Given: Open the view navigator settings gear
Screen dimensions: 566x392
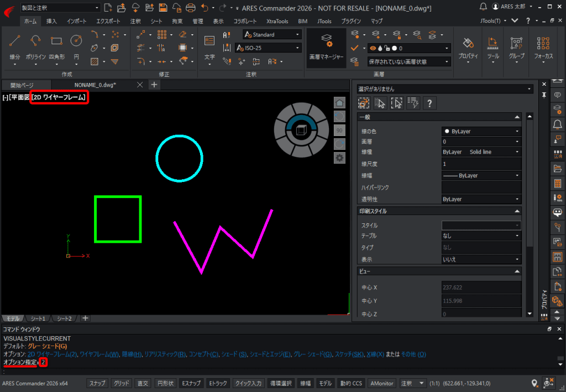Looking at the screenshot, I should point(340,158).
